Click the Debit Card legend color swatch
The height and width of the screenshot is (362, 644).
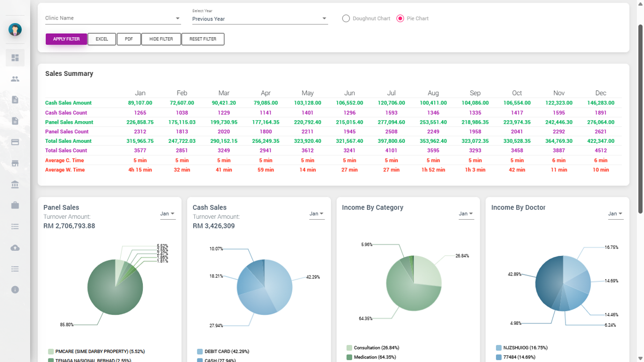[200, 352]
